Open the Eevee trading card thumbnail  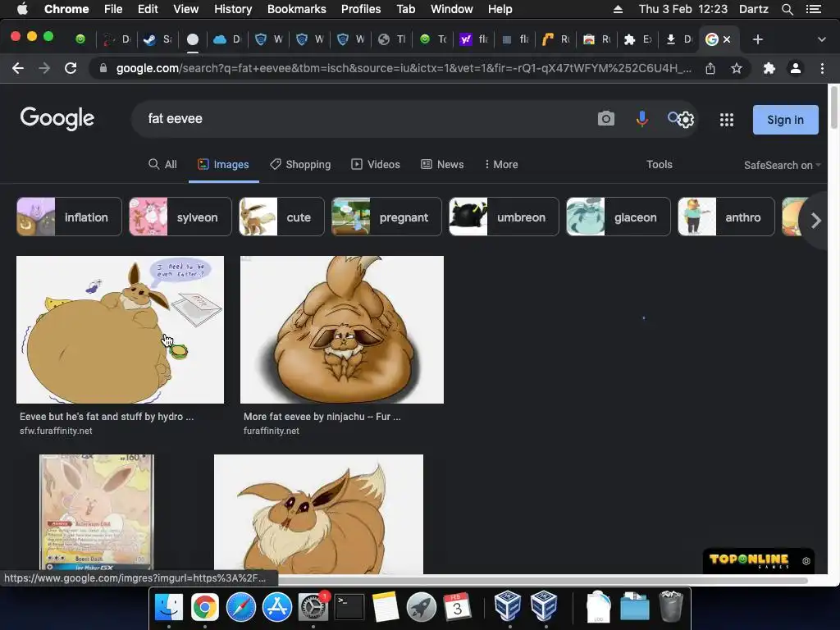(x=97, y=513)
